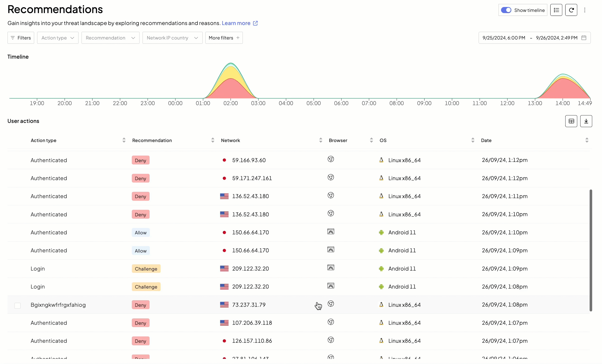Open Network IP country dropdown

172,38
